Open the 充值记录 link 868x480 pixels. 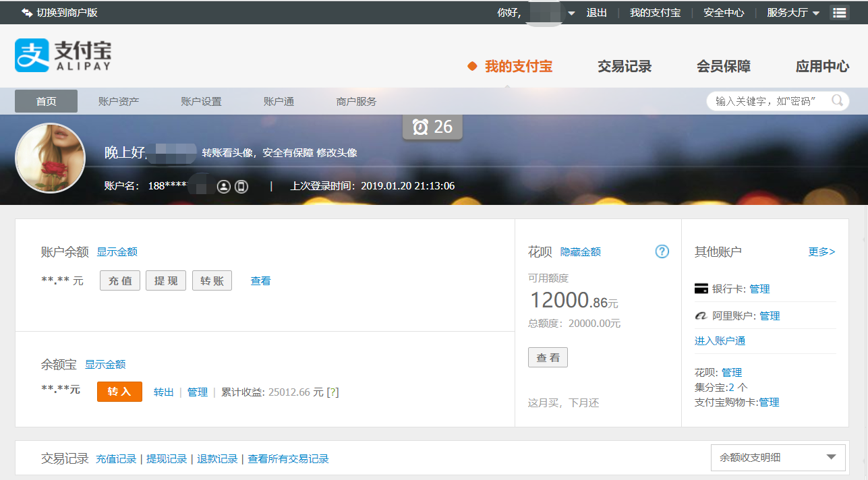pyautogui.click(x=116, y=458)
